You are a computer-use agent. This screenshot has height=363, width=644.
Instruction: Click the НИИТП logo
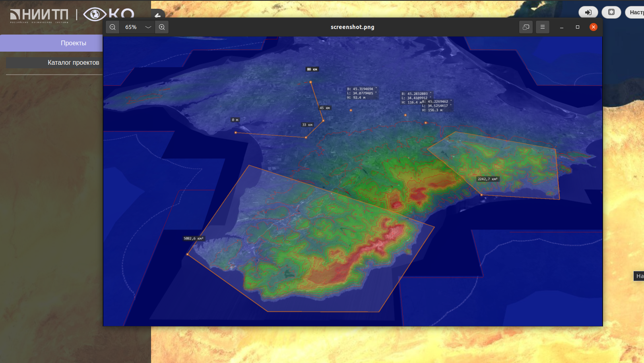[39, 15]
